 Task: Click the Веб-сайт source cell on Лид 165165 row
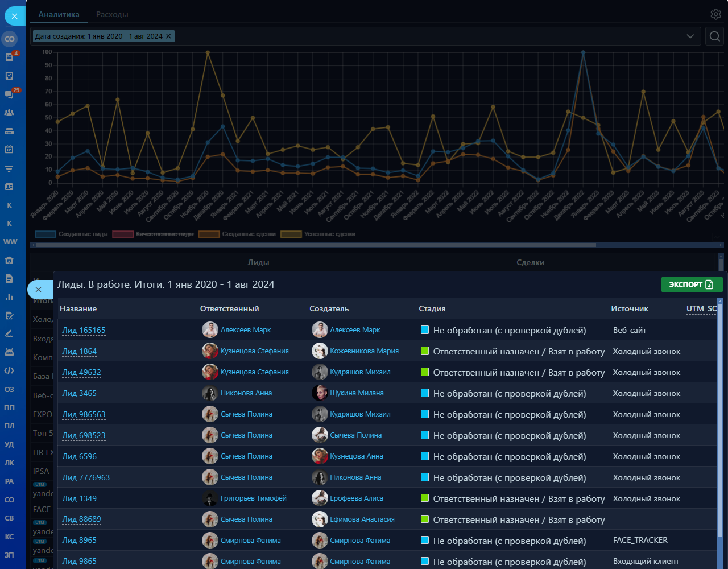coord(630,330)
